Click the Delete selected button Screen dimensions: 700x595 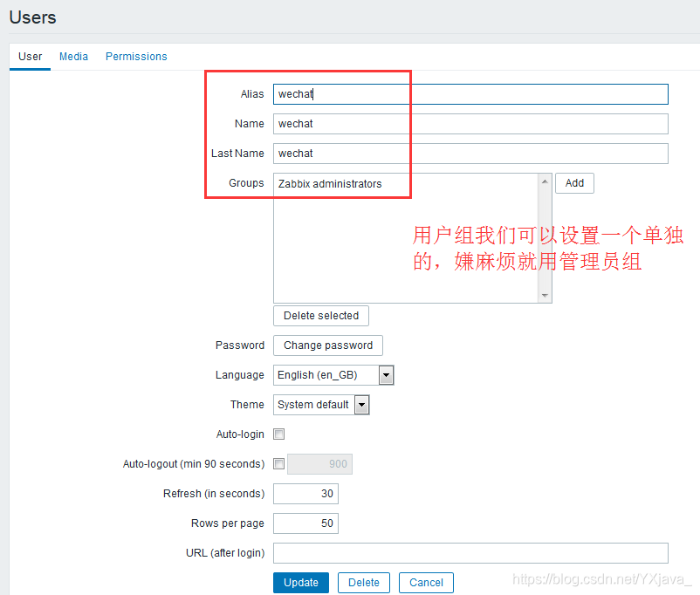point(321,316)
